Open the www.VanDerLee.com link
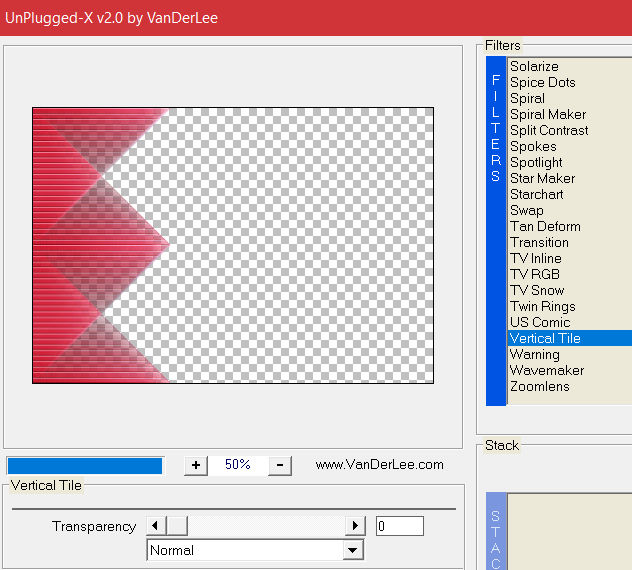This screenshot has height=570, width=632. click(379, 465)
